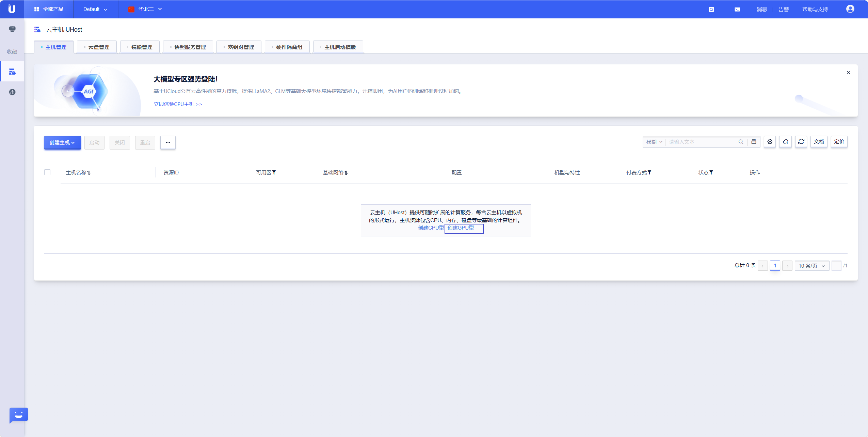868x437 pixels.
Task: Click the 机型与特性 column header
Action: click(x=567, y=172)
